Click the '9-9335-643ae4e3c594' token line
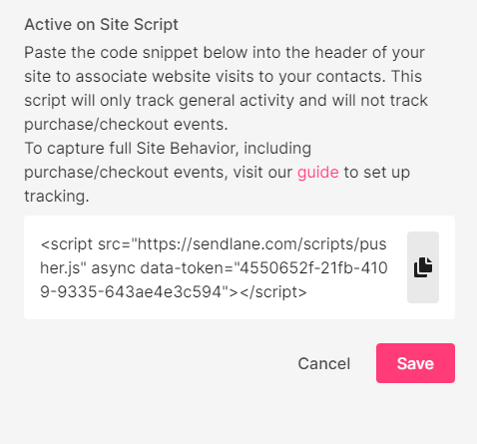The image size is (477, 444). tap(131, 292)
